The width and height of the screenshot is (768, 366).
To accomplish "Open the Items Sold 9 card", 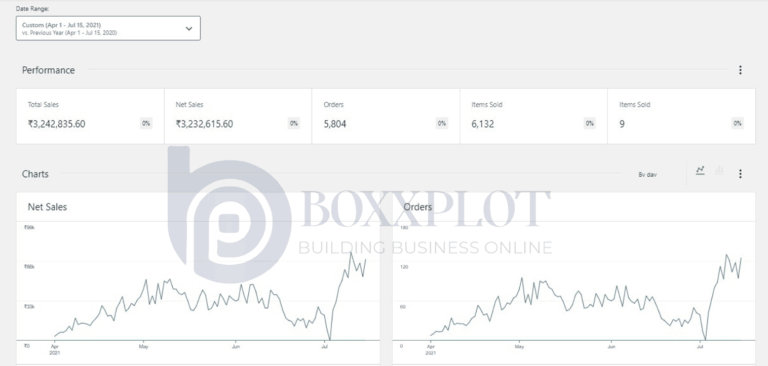I will [x=681, y=116].
